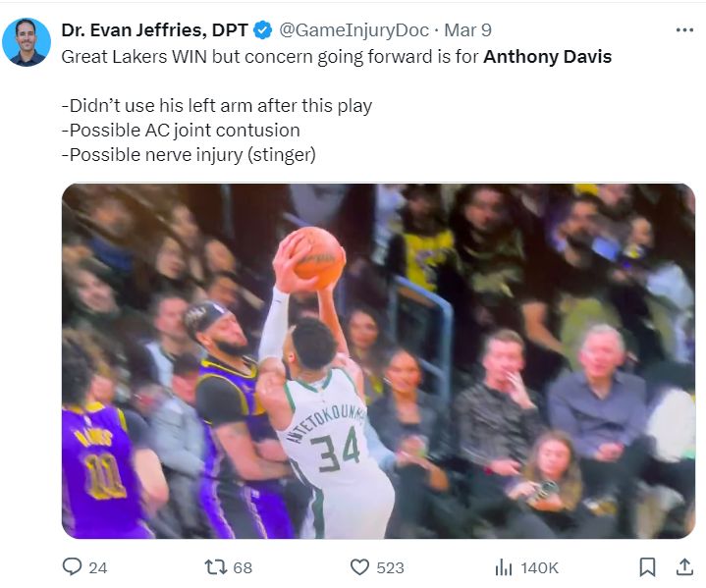706x588 pixels.
Task: Click the bold Anthony Davis text
Action: click(547, 56)
